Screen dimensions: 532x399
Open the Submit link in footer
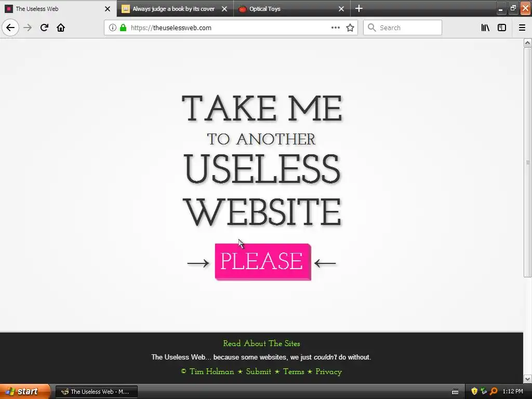[x=259, y=371]
